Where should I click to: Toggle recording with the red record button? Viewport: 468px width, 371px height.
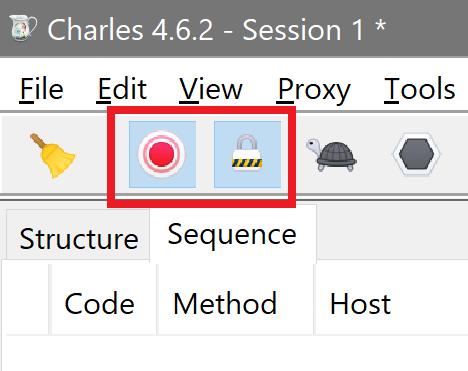[162, 154]
